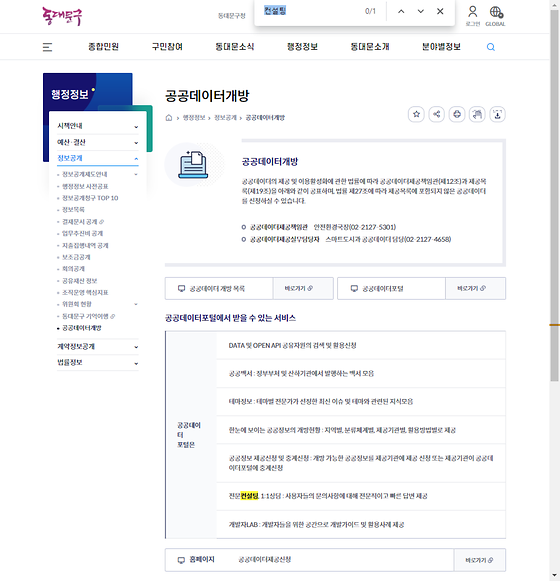Expand the 계약정보공개 sidebar section
The height and width of the screenshot is (581, 560).
98,347
